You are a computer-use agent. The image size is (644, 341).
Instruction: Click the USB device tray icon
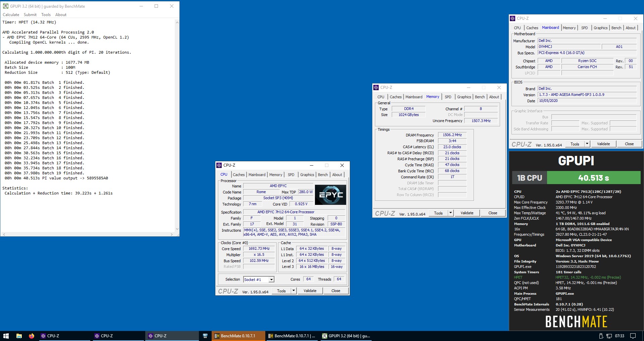601,336
